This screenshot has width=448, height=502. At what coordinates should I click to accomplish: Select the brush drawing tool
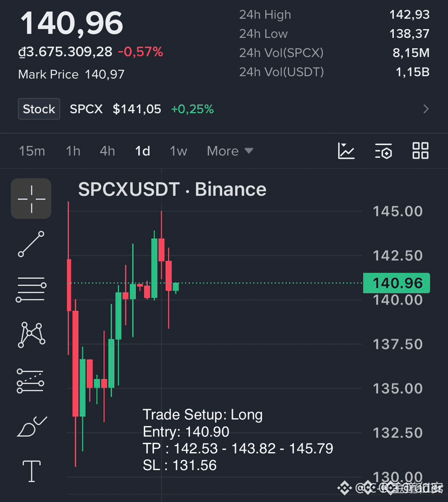[x=32, y=426]
